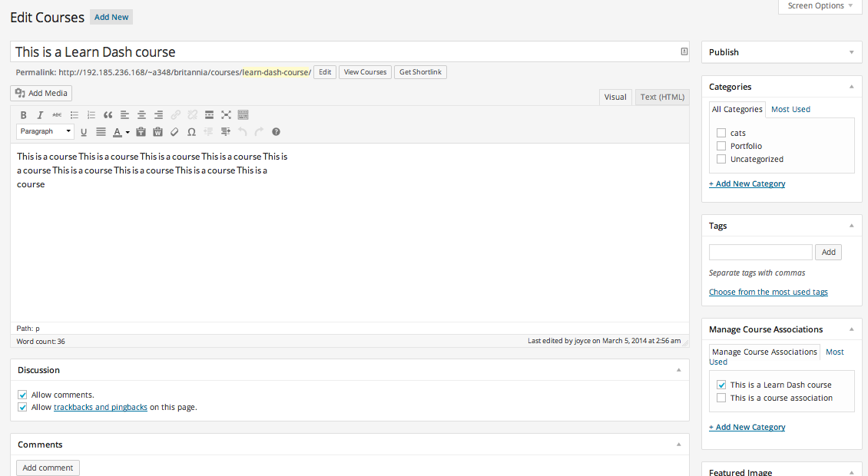Open 'Choose from the most used tags' link
868x476 pixels.
point(768,292)
